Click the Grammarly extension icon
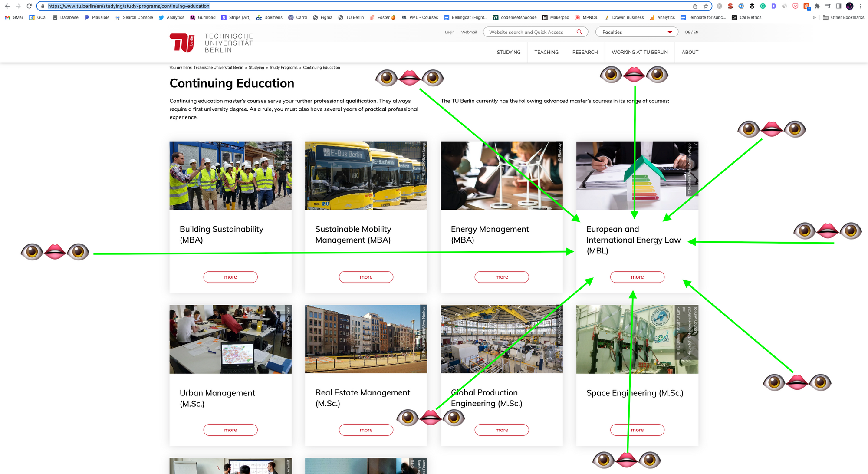This screenshot has height=474, width=868. coord(763,6)
